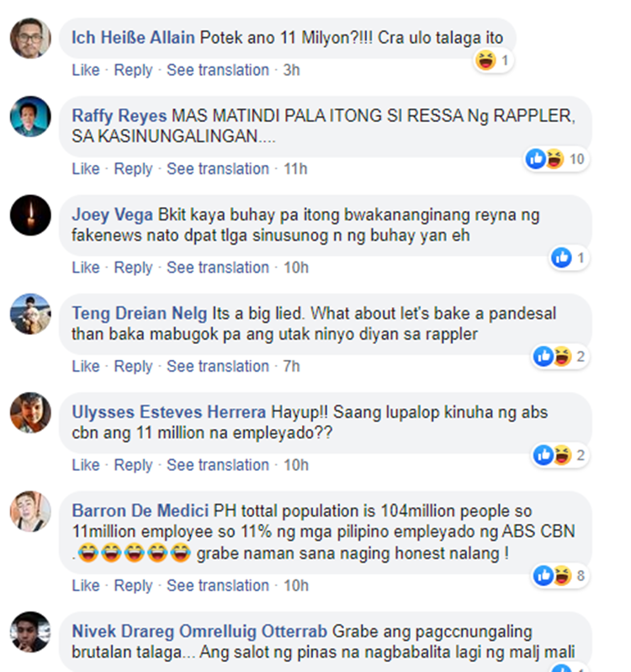Image resolution: width=631 pixels, height=672 pixels.
Task: Reply to Raffy Reyes' comment
Action: [133, 169]
